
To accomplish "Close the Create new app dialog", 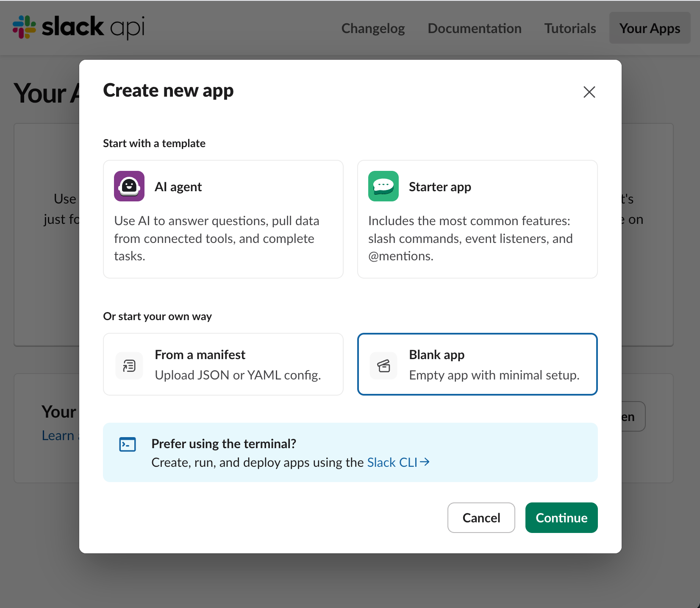I will (x=589, y=92).
